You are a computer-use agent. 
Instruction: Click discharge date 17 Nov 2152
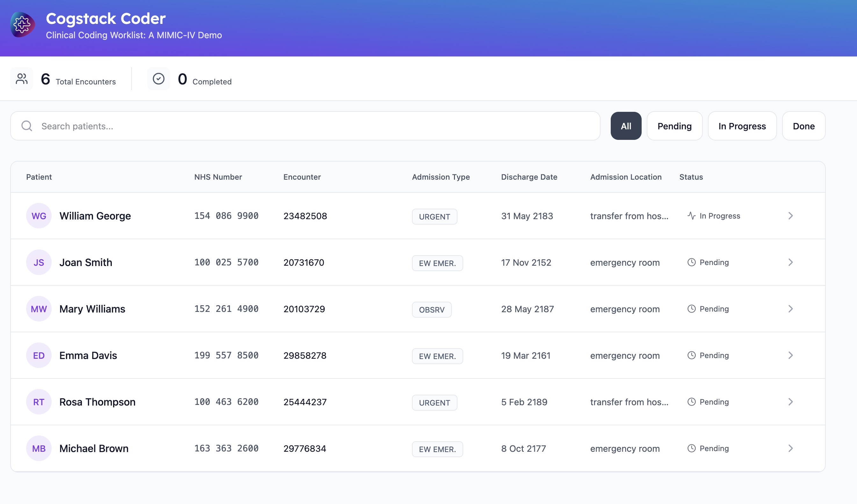pos(526,263)
